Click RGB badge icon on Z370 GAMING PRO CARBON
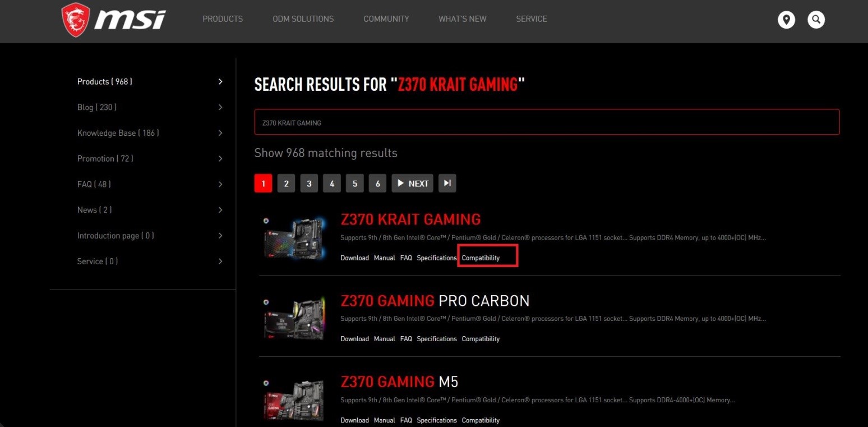This screenshot has height=427, width=868. (x=266, y=301)
